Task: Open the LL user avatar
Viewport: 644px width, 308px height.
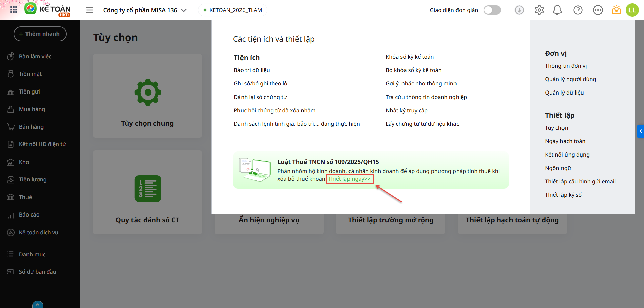Action: (632, 10)
